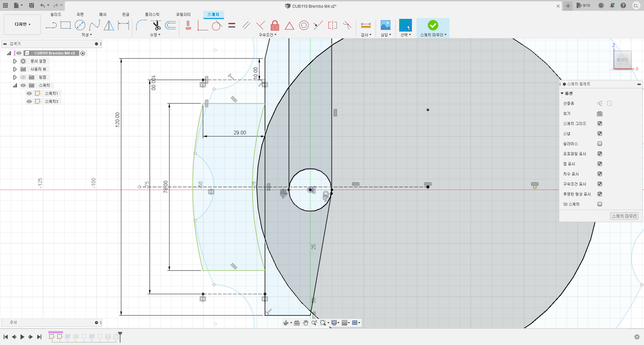
Task: Switch to the 메쉬 tab
Action: pyautogui.click(x=103, y=15)
